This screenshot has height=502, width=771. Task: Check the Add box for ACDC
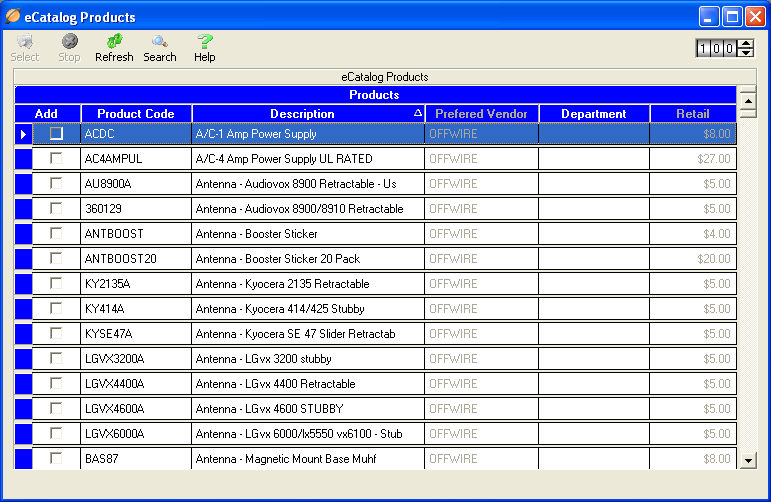56,133
